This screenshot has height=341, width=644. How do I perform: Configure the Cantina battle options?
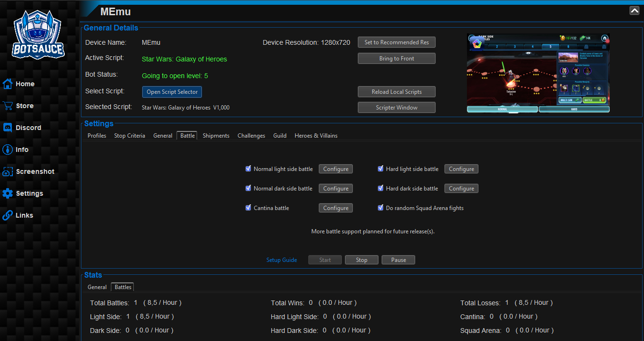336,208
